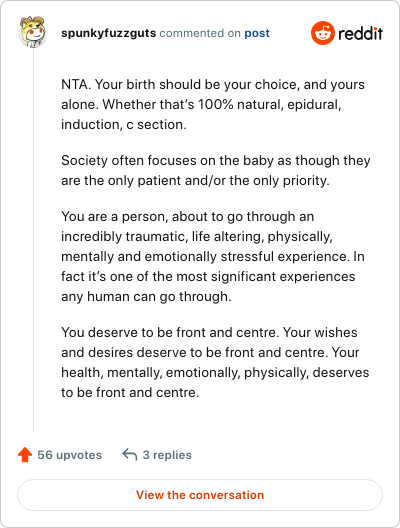Viewport: 400px width, 528px height.
Task: Click the line "induction, c section."
Action: (x=124, y=125)
